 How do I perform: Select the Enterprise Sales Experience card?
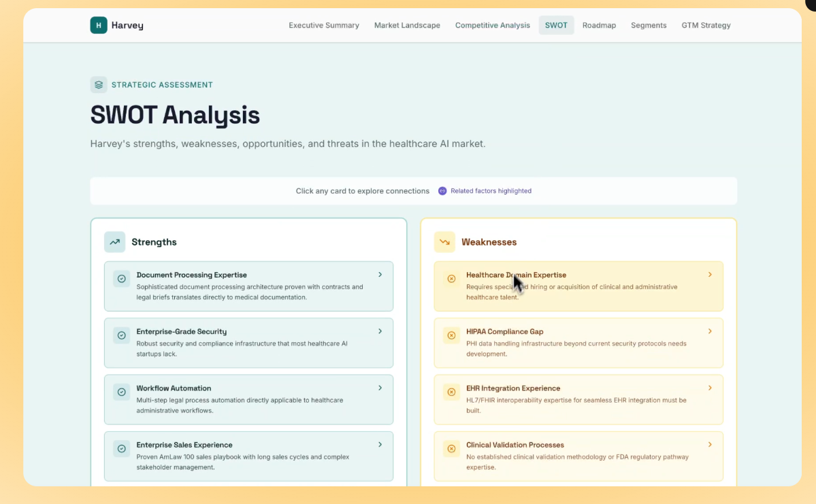point(248,456)
